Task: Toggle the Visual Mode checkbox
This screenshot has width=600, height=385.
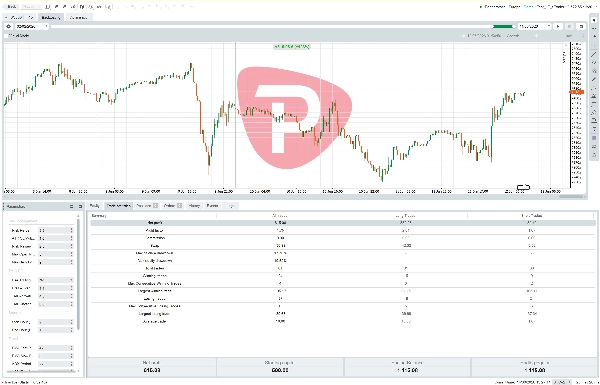Action: 6,36
